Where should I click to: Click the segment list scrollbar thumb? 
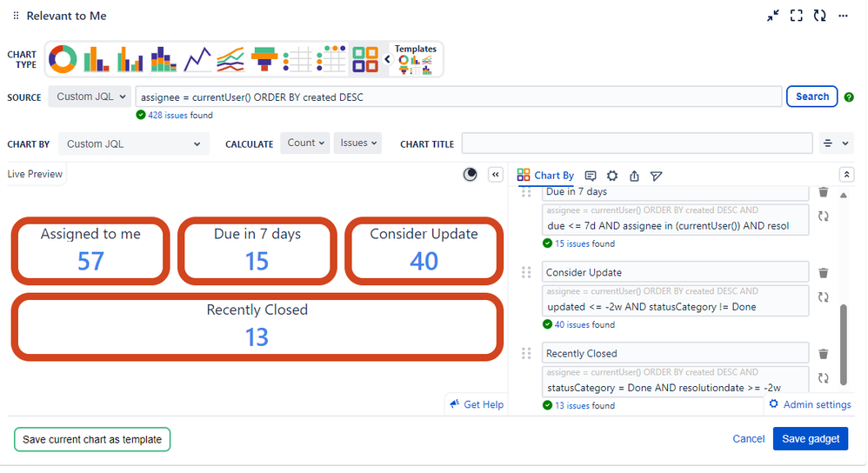(x=843, y=344)
